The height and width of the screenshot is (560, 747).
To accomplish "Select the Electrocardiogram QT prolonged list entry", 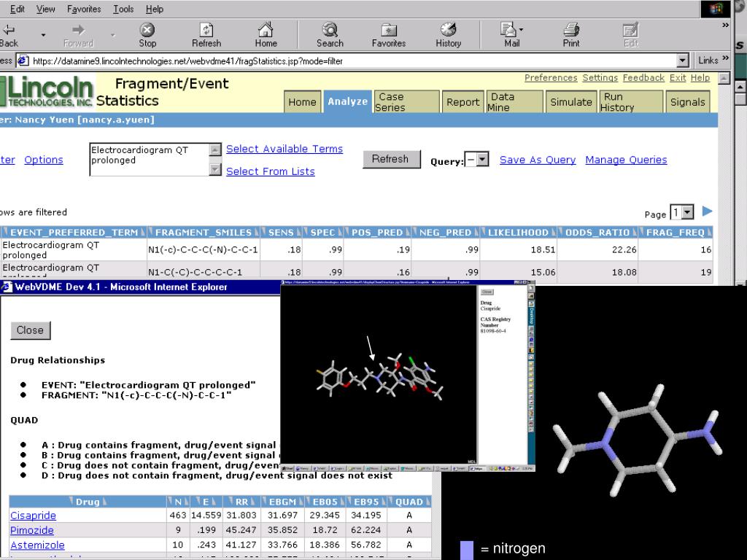I will 139,155.
